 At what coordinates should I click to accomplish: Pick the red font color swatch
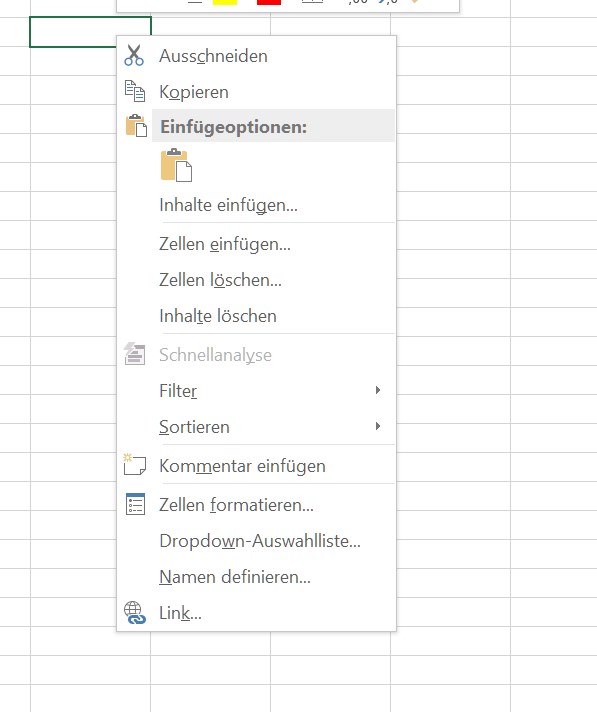click(269, 2)
